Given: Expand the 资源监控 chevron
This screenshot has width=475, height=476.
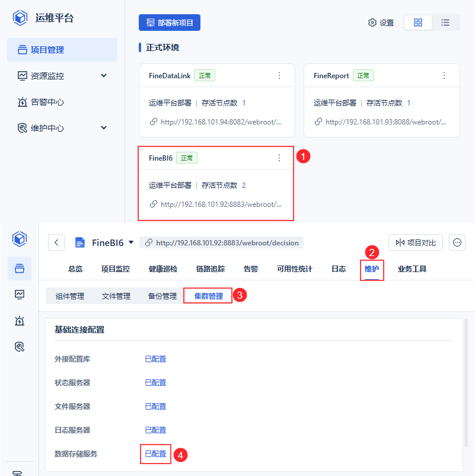Looking at the screenshot, I should pyautogui.click(x=104, y=76).
